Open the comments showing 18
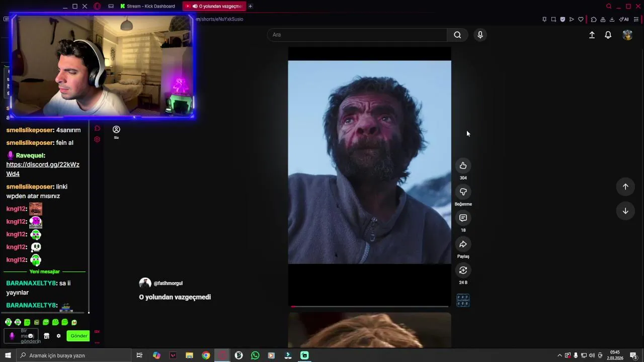The image size is (644, 362). tap(463, 218)
